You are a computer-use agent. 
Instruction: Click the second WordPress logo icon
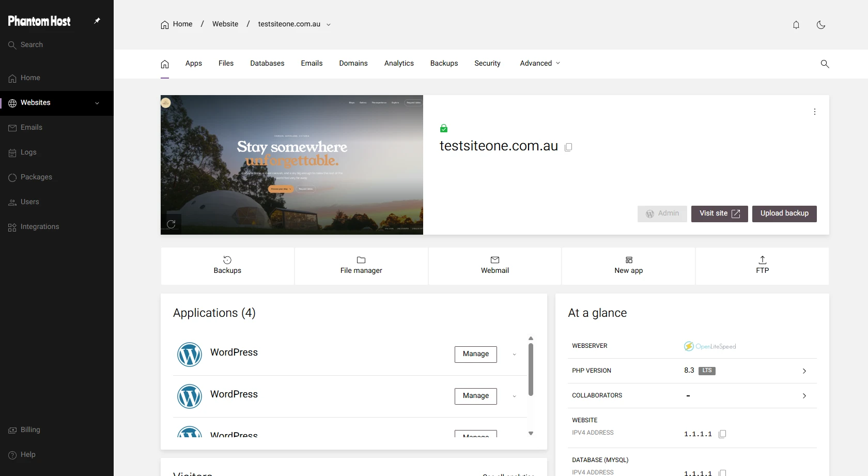(x=190, y=396)
